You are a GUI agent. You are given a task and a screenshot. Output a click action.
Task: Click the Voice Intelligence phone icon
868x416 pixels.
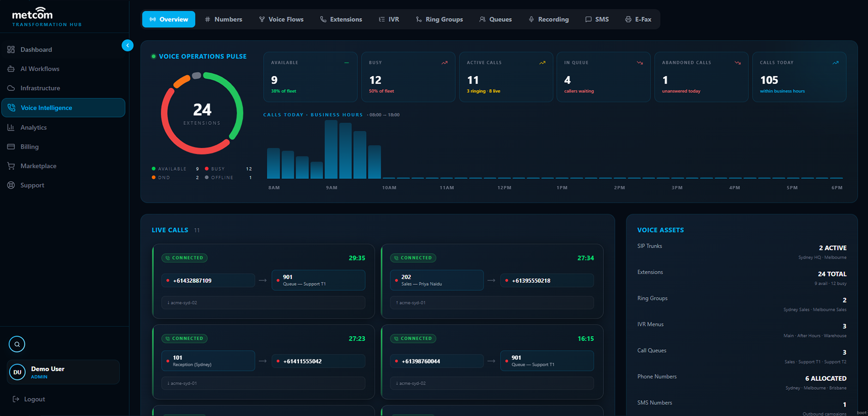pos(12,108)
